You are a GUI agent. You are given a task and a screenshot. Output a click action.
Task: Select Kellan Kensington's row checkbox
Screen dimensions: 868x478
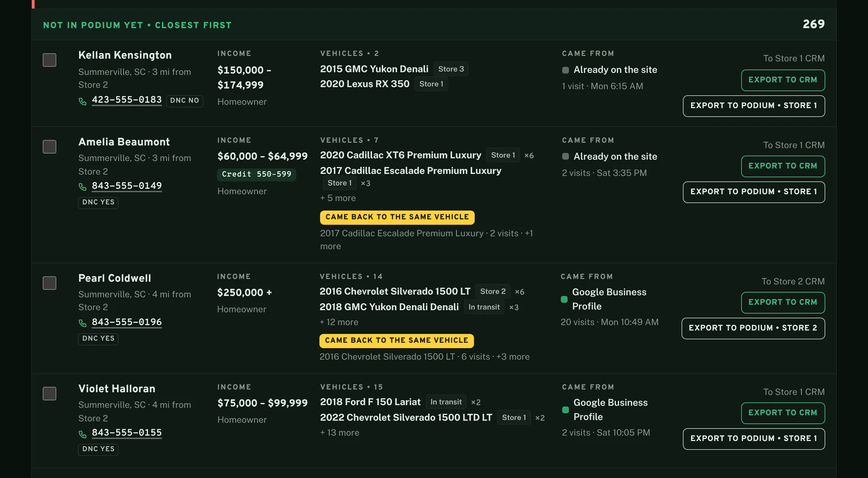pos(49,60)
